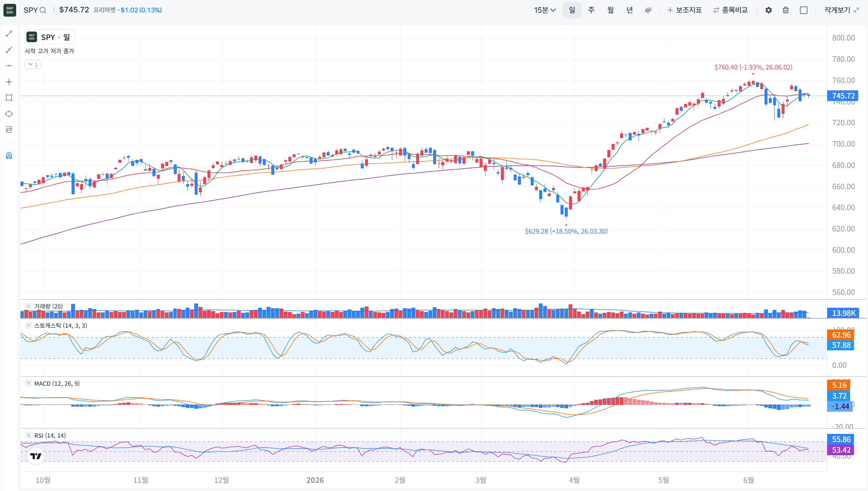Open the TradingView logo link

click(36, 456)
